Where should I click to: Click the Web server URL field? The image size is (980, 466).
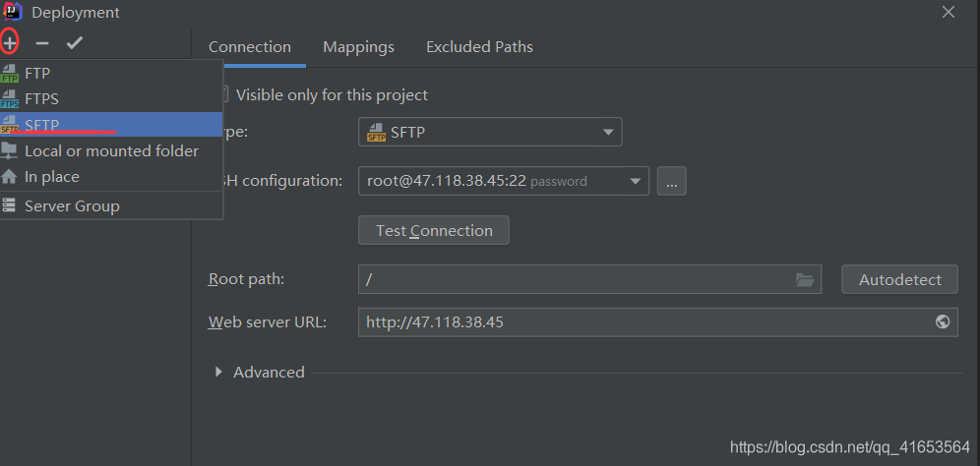point(657,322)
